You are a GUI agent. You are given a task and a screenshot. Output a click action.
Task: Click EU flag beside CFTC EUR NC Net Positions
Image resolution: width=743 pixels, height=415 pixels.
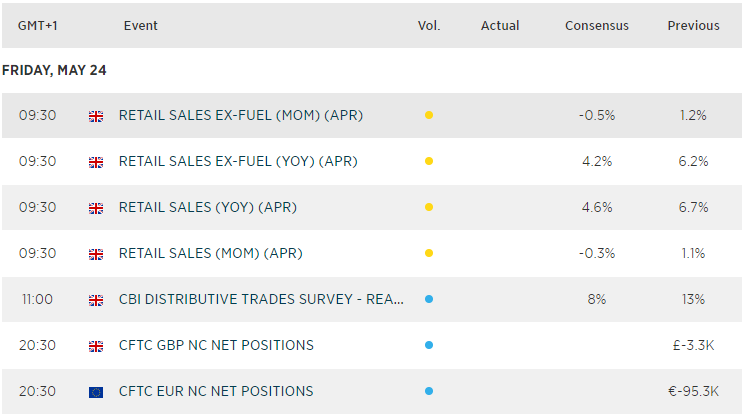click(97, 392)
